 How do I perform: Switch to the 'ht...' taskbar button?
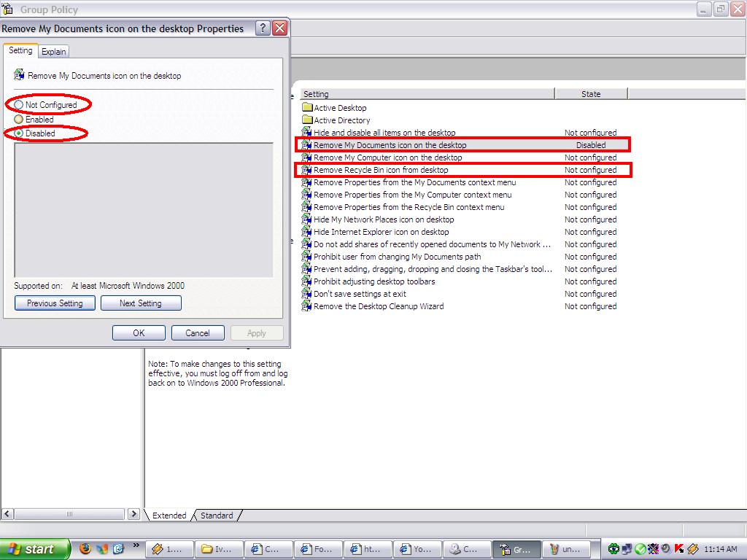click(x=368, y=550)
